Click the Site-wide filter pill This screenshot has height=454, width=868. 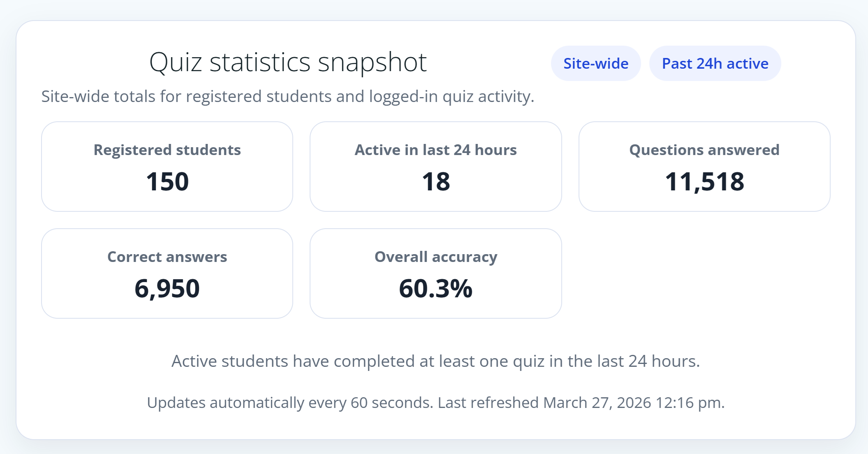(595, 64)
